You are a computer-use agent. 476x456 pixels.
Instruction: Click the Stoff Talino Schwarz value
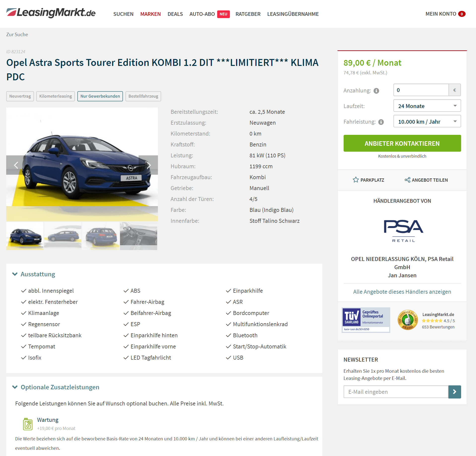point(274,221)
